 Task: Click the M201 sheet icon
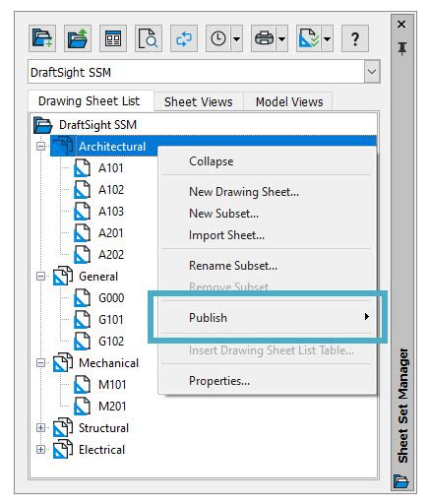tap(82, 407)
